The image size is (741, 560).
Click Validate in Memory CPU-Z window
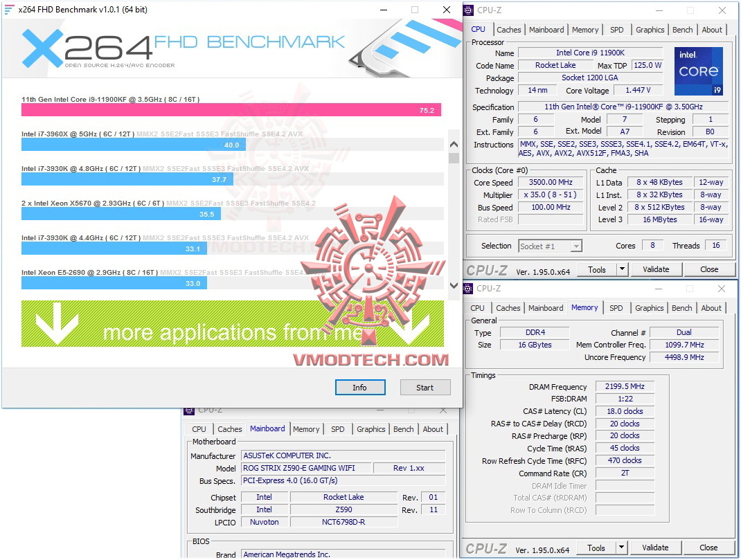pyautogui.click(x=655, y=548)
